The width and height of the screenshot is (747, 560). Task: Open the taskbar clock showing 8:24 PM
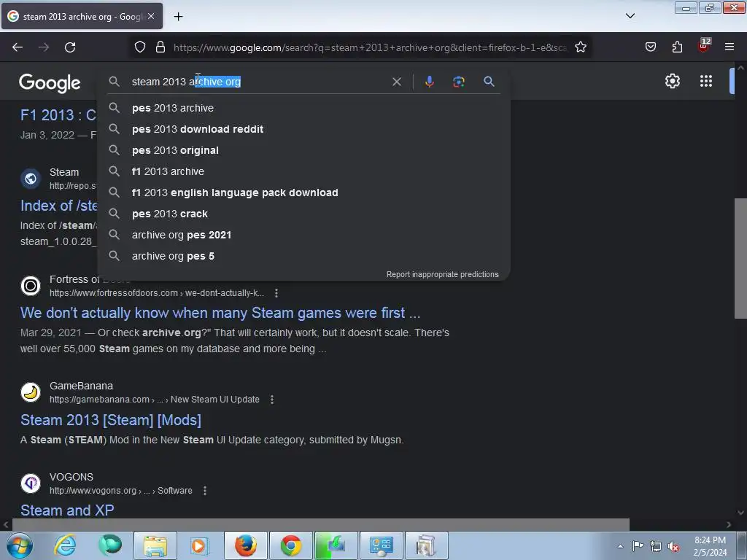pos(711,546)
